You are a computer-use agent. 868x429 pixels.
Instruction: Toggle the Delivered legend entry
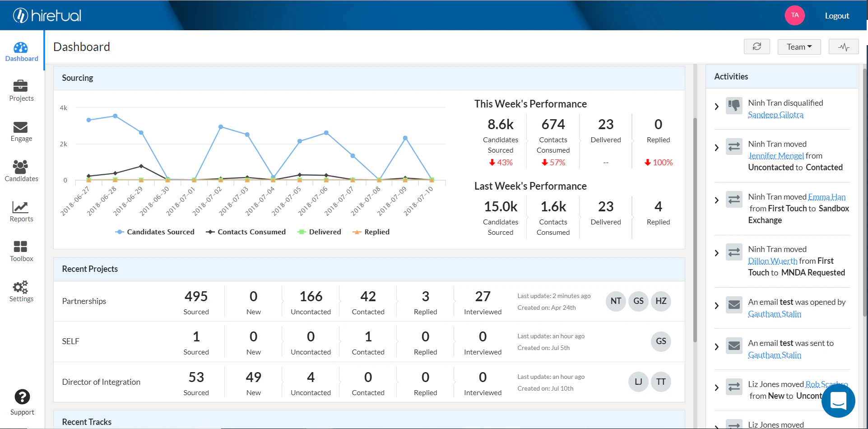319,232
